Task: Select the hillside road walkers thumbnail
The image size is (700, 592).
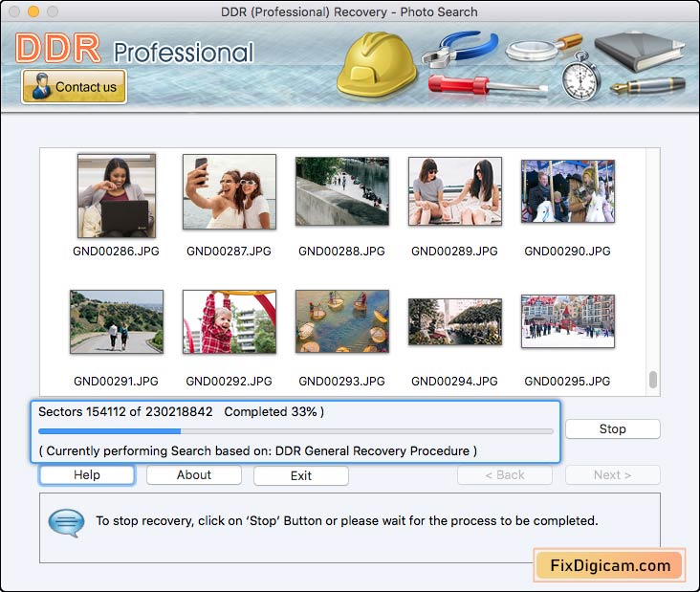Action: point(117,322)
